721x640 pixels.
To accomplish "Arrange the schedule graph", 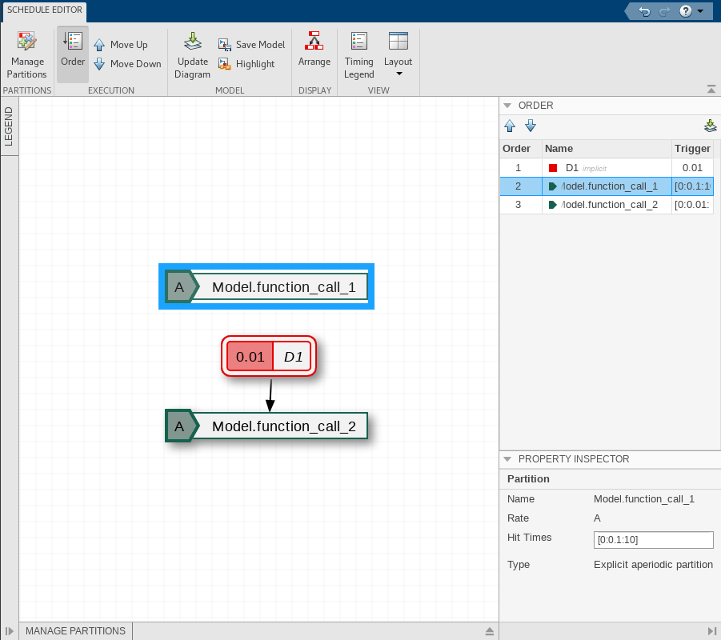I will point(314,49).
